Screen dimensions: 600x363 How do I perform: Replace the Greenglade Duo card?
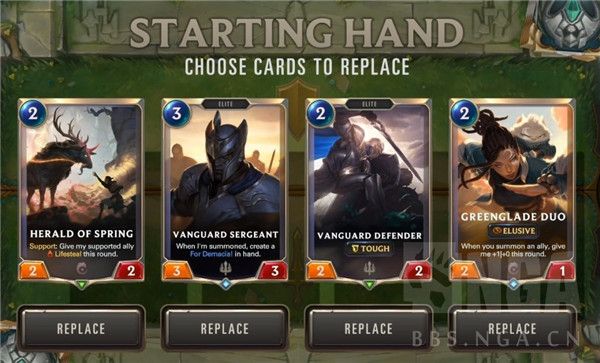coord(513,329)
